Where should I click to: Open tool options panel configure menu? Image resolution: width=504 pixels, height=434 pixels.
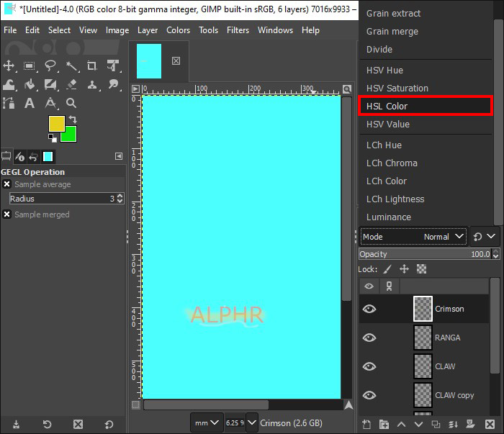[119, 156]
